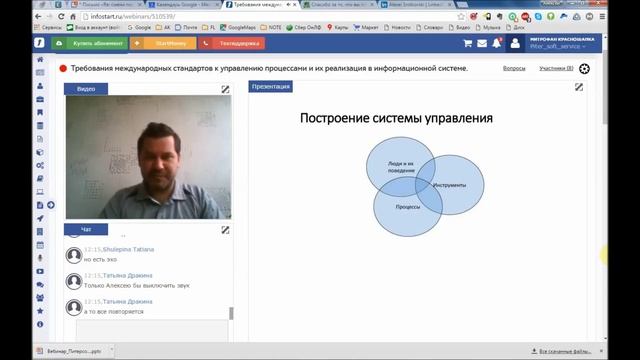Screen dimensions: 640x360
Task: Open the 'Все скачанные файлы' link
Action: [562, 351]
